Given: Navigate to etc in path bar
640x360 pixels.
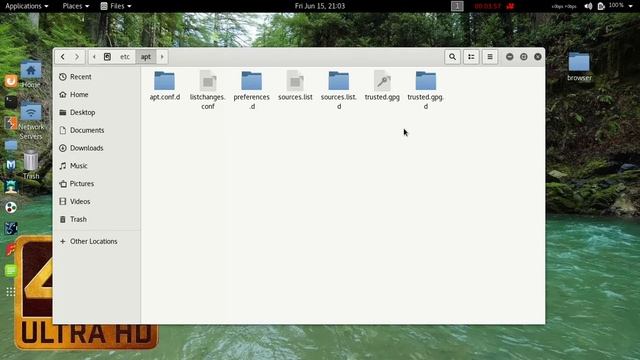Looking at the screenshot, I should [125, 57].
